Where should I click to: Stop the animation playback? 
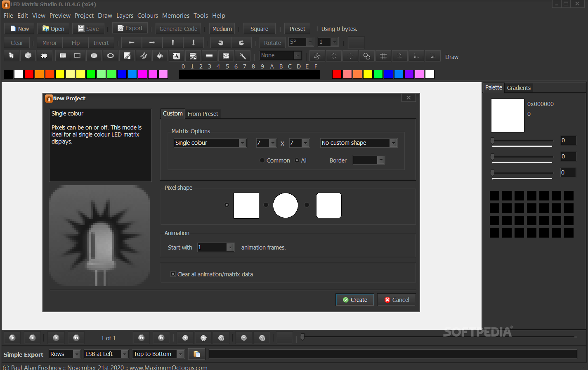pos(33,338)
